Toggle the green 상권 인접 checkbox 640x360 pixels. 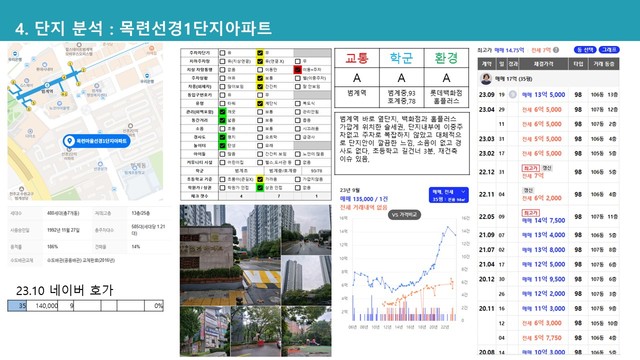[x=260, y=188]
